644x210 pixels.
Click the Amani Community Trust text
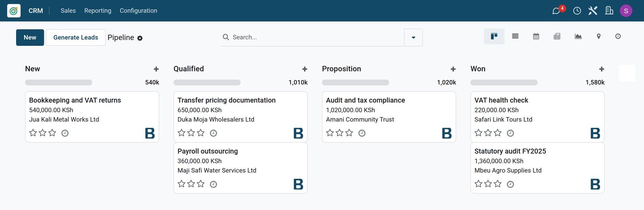tap(360, 119)
